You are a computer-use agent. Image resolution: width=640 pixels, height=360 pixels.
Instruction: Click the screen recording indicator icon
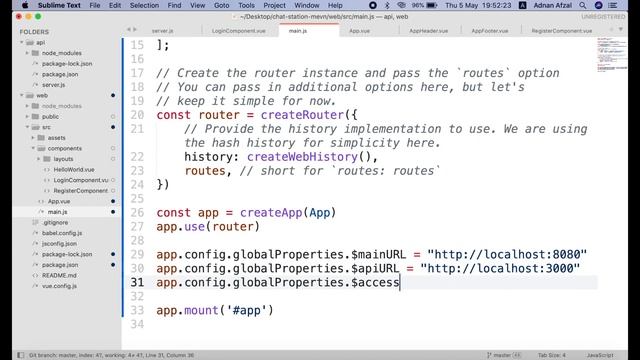tap(373, 5)
